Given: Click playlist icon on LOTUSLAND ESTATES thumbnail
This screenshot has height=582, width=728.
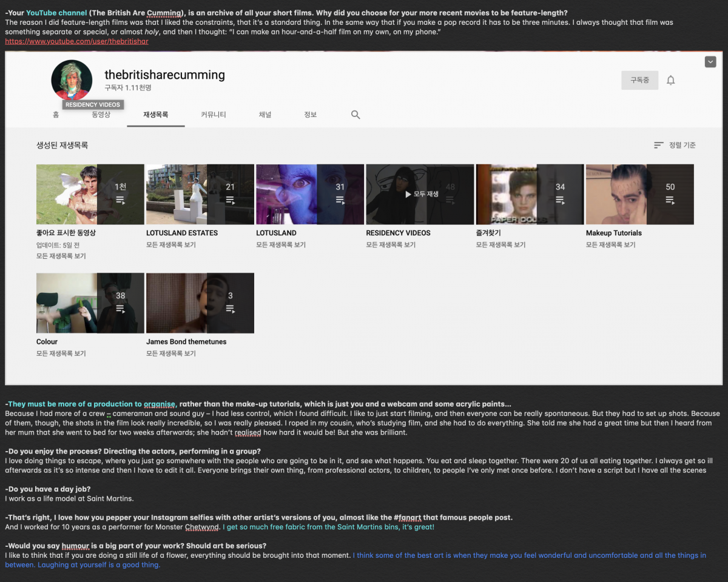Looking at the screenshot, I should (x=230, y=199).
